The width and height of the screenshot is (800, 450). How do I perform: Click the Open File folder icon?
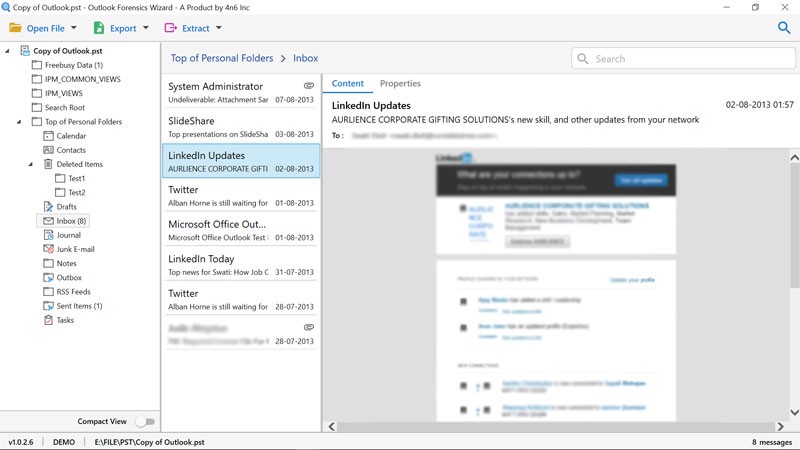coord(15,28)
